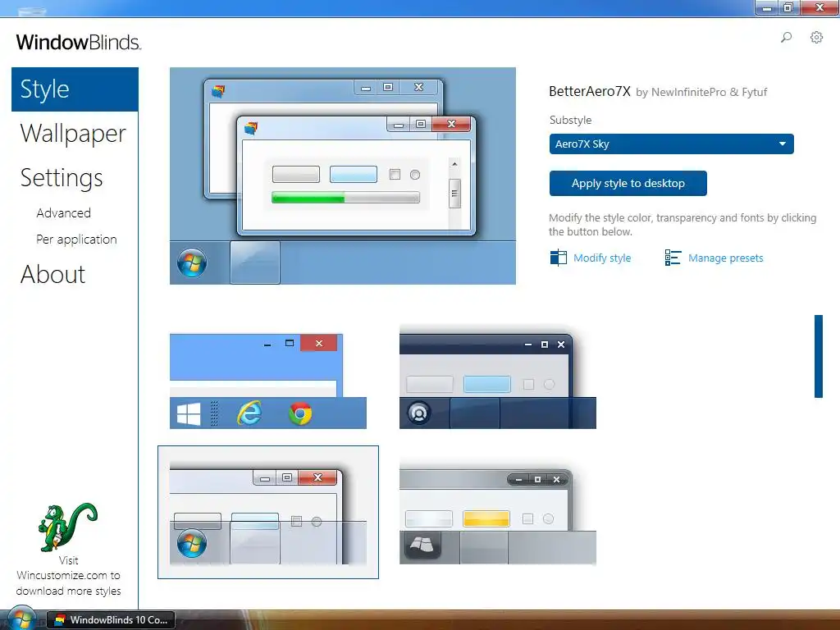Click the Modify style icon
This screenshot has width=840, height=630.
[558, 258]
